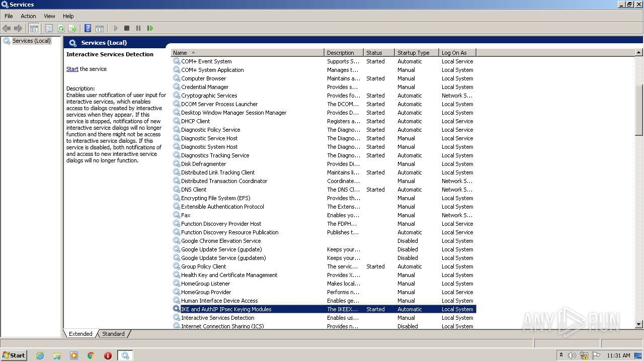Toggle Show/Hide Console Tree icon
Image resolution: width=644 pixels, height=362 pixels.
tap(34, 29)
